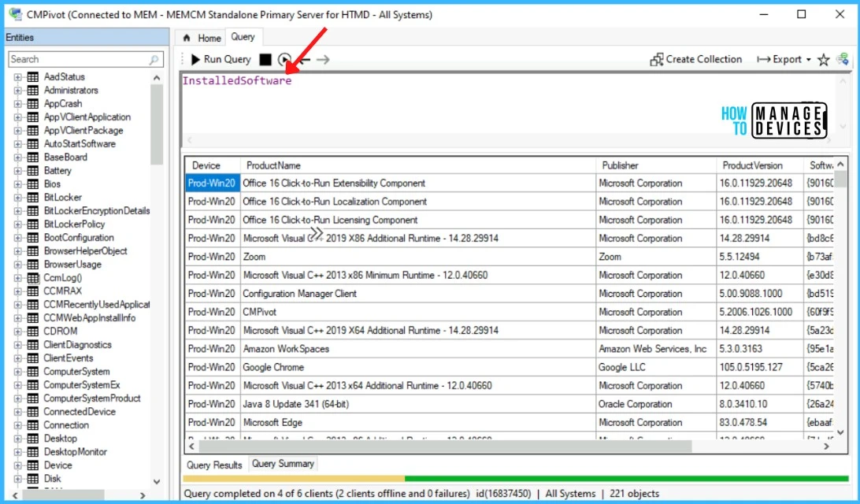Select the Amazon WorkSpaces row cell
This screenshot has width=860, height=504.
pos(418,349)
